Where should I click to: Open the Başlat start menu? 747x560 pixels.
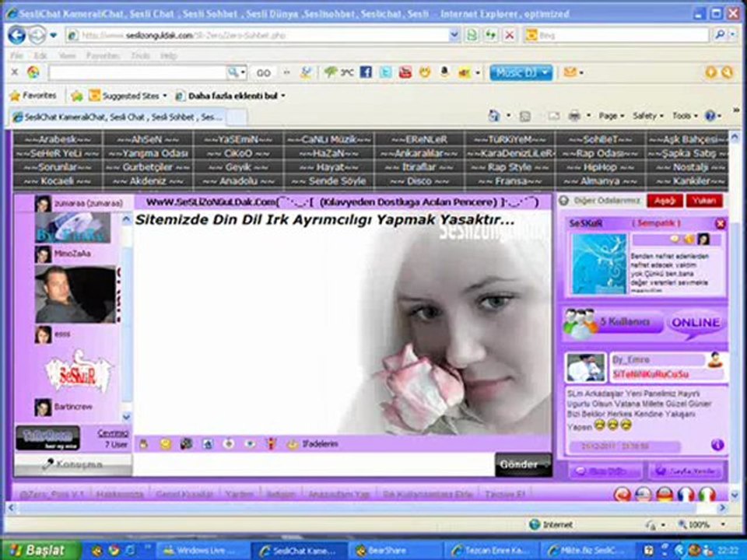coord(37,550)
